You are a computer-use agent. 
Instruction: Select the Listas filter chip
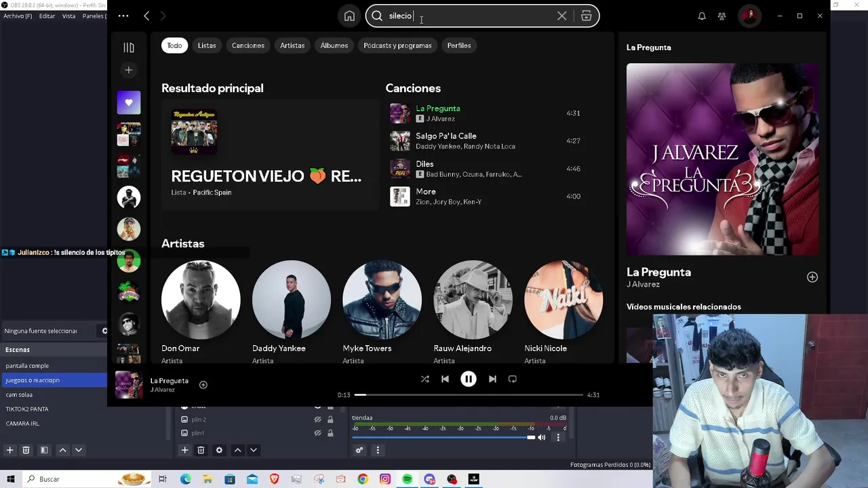[207, 45]
